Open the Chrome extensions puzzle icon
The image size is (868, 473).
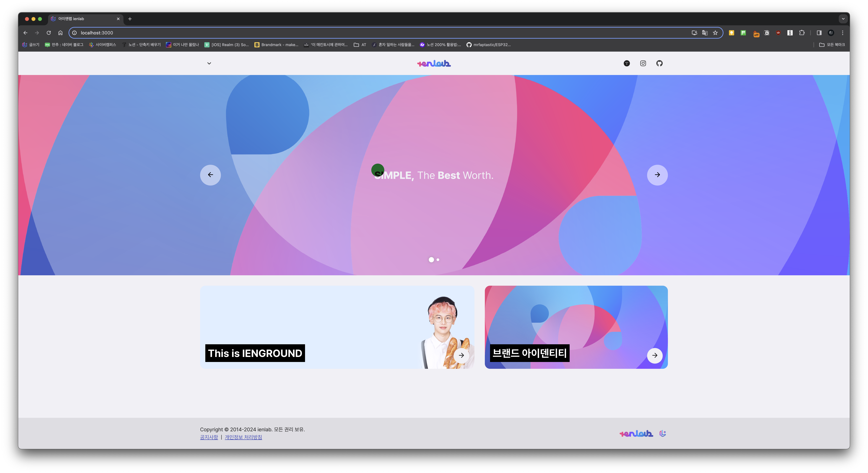tap(802, 33)
